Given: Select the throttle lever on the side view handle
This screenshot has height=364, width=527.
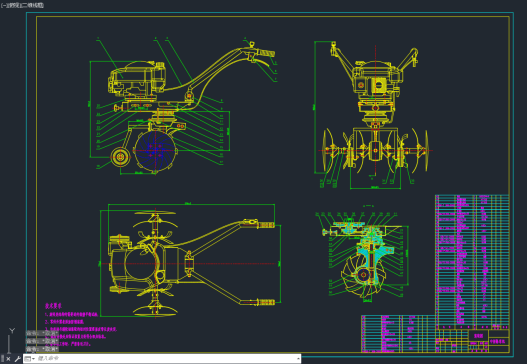Looking at the screenshot, I should (251, 44).
